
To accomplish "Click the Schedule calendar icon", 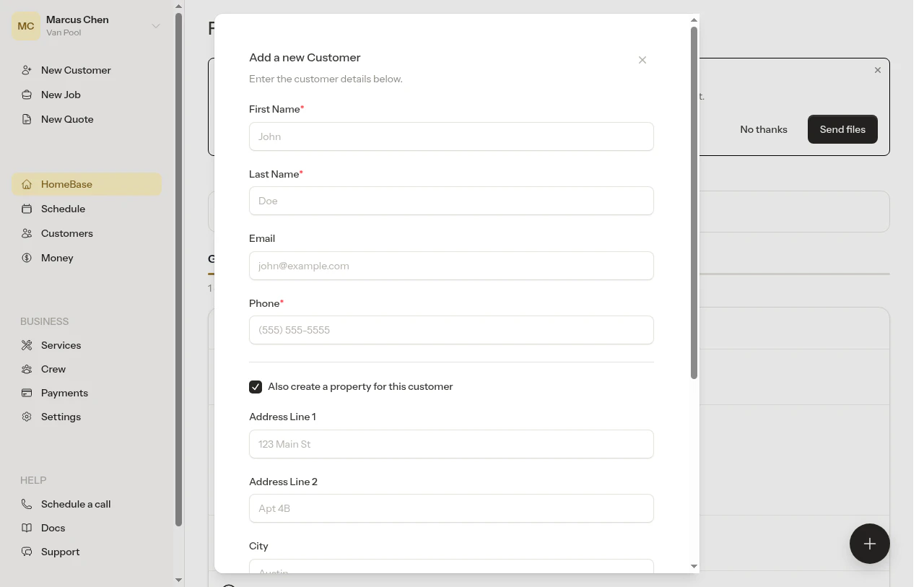I will click(27, 209).
